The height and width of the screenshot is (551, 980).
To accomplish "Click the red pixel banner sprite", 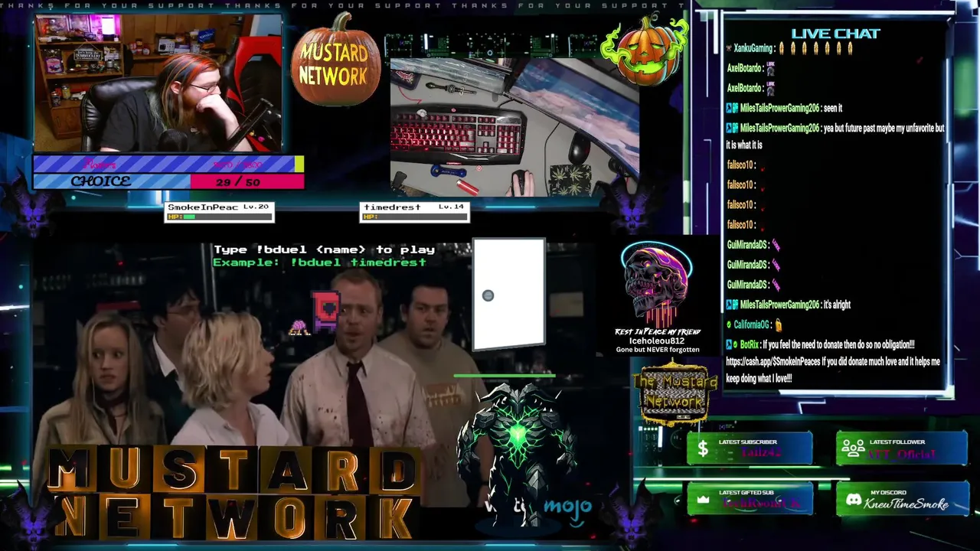I will pyautogui.click(x=326, y=311).
